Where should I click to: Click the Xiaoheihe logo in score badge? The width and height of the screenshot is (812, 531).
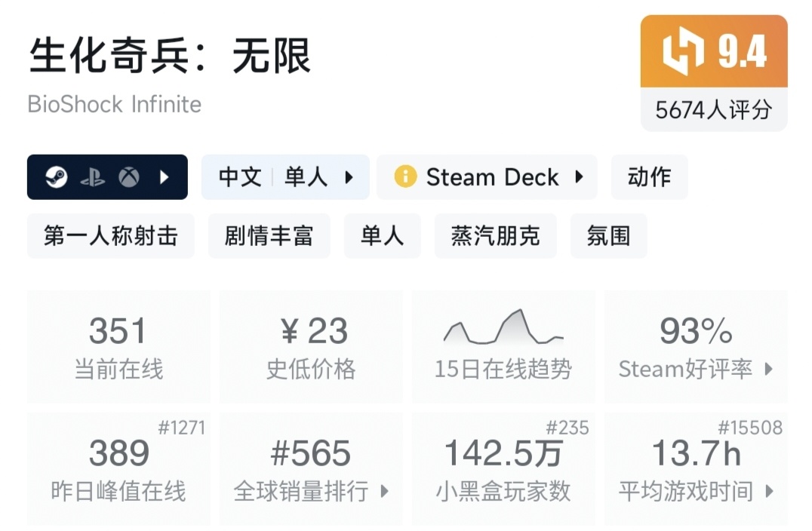682,53
